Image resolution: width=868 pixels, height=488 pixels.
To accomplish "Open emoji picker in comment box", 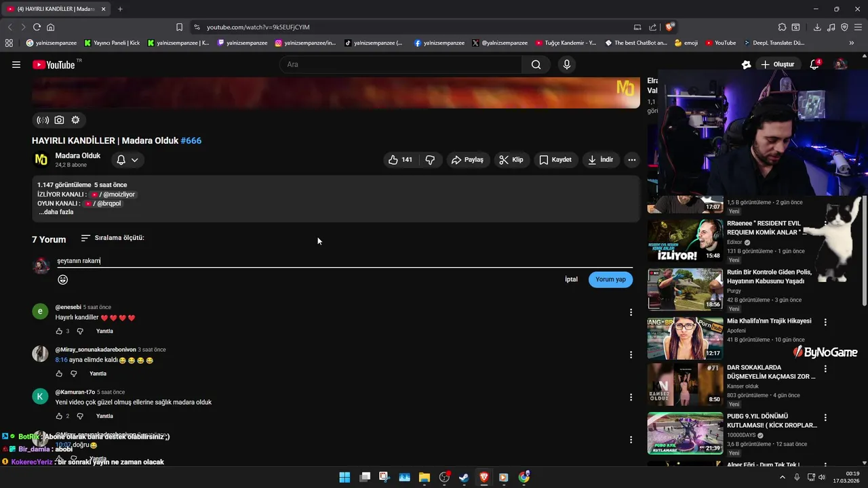I will pyautogui.click(x=62, y=280).
